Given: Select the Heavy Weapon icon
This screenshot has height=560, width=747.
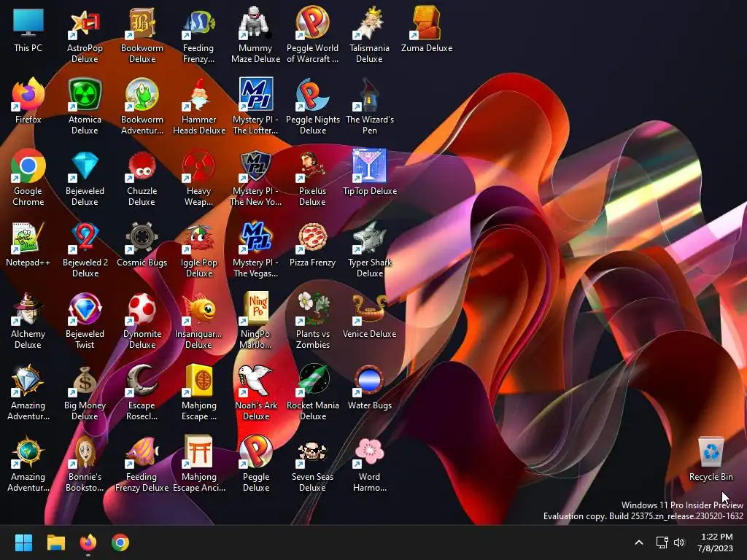Looking at the screenshot, I should (x=198, y=166).
